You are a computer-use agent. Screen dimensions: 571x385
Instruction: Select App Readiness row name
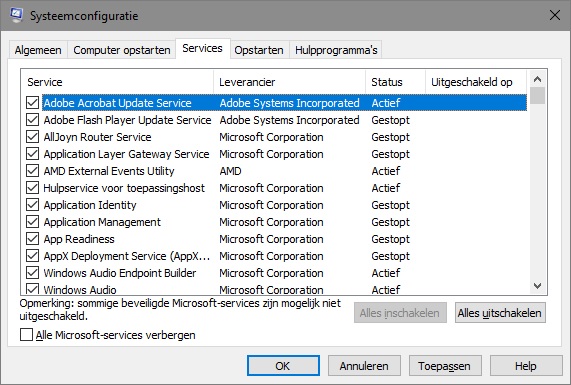(79, 239)
